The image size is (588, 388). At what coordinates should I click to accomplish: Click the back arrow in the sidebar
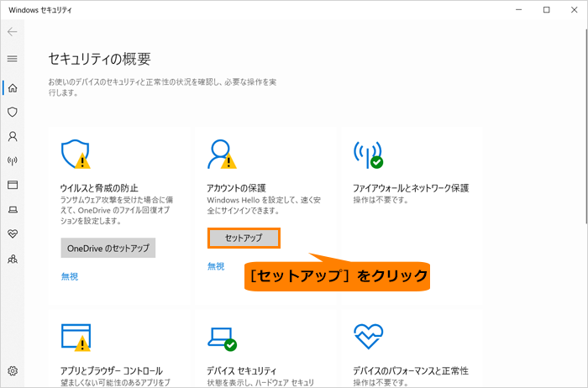click(13, 32)
